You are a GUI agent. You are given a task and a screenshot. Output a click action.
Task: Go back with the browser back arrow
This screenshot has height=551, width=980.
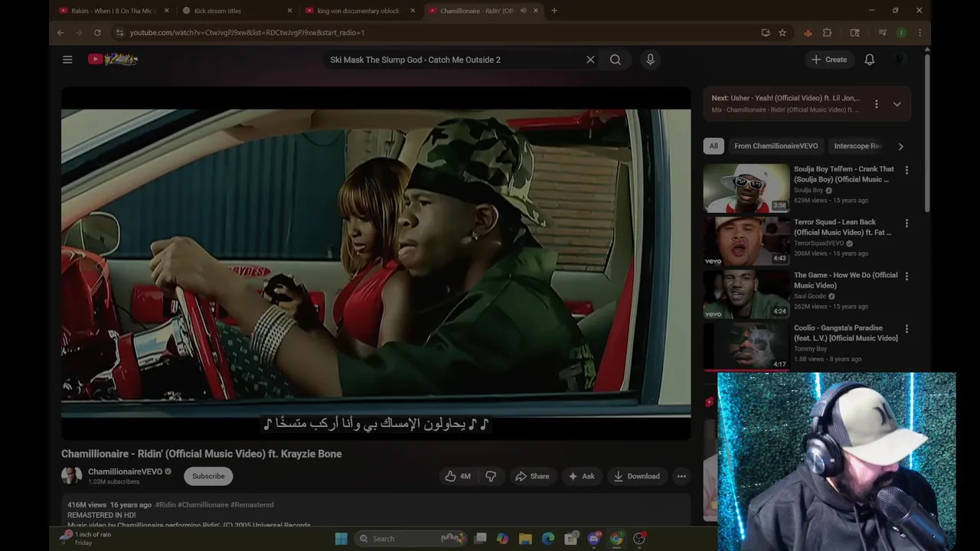[x=60, y=33]
